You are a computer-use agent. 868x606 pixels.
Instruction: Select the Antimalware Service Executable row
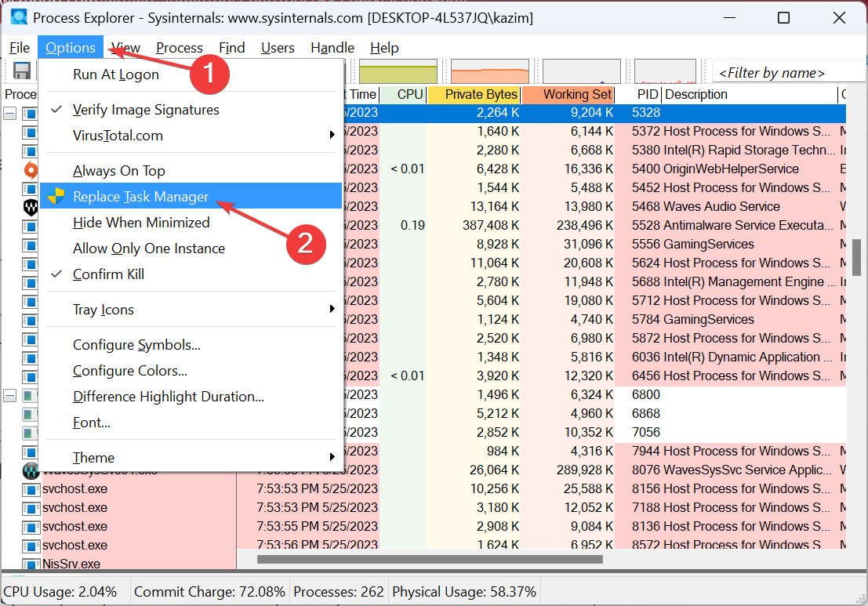pos(595,226)
